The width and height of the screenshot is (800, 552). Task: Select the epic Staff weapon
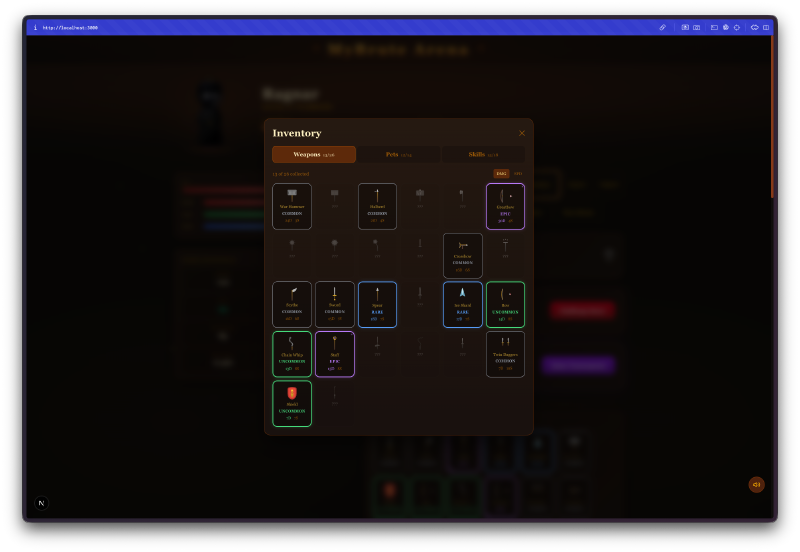(x=334, y=354)
